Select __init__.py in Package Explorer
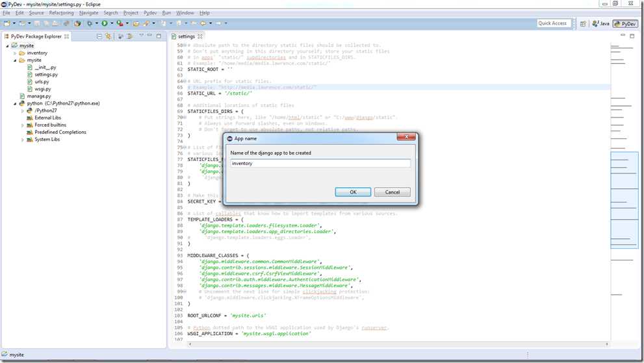 click(x=45, y=68)
